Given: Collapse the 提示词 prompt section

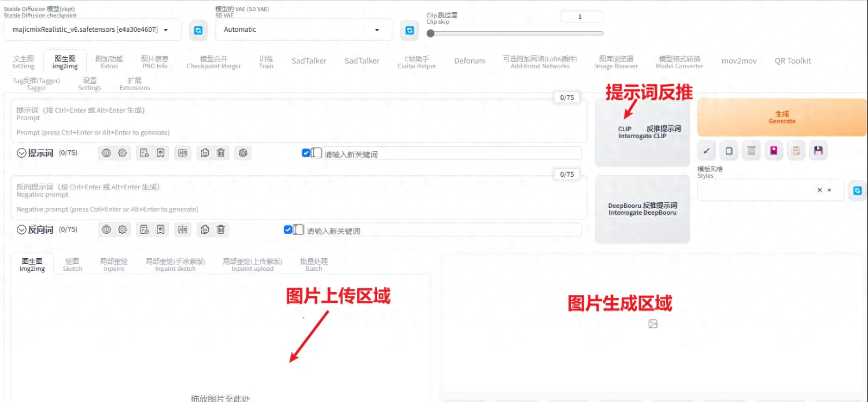Looking at the screenshot, I should tap(21, 153).
